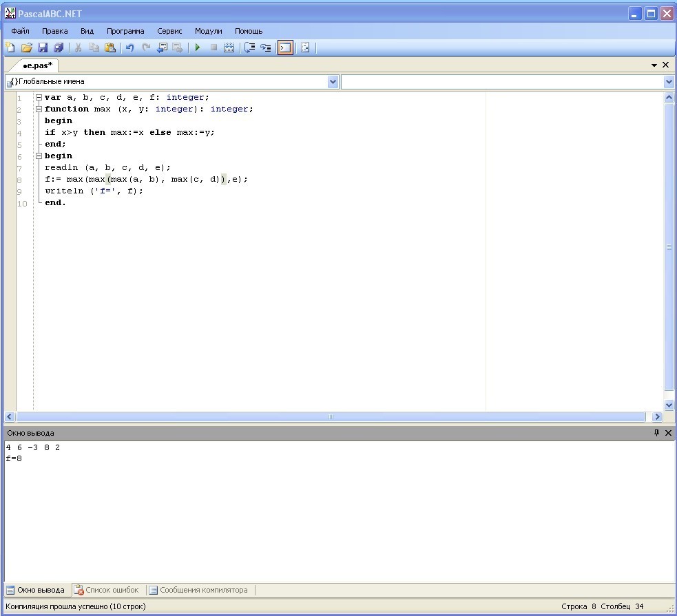Screen dimensions: 677x616
Task: Open the Сервис menu
Action: click(x=169, y=31)
